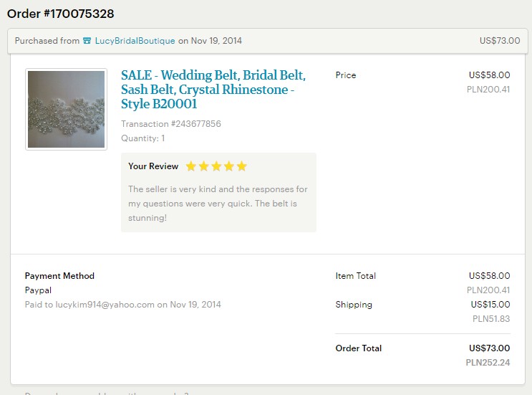Click the Transaction #243677856 text
This screenshot has width=532, height=395.
click(x=171, y=123)
